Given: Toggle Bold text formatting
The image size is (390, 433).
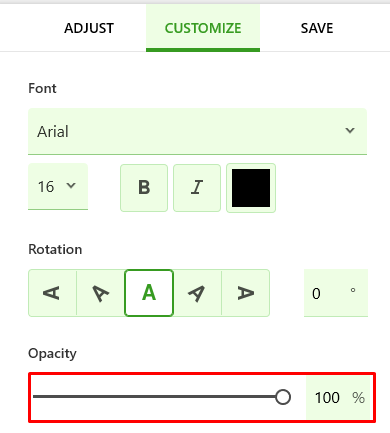Looking at the screenshot, I should point(144,188).
